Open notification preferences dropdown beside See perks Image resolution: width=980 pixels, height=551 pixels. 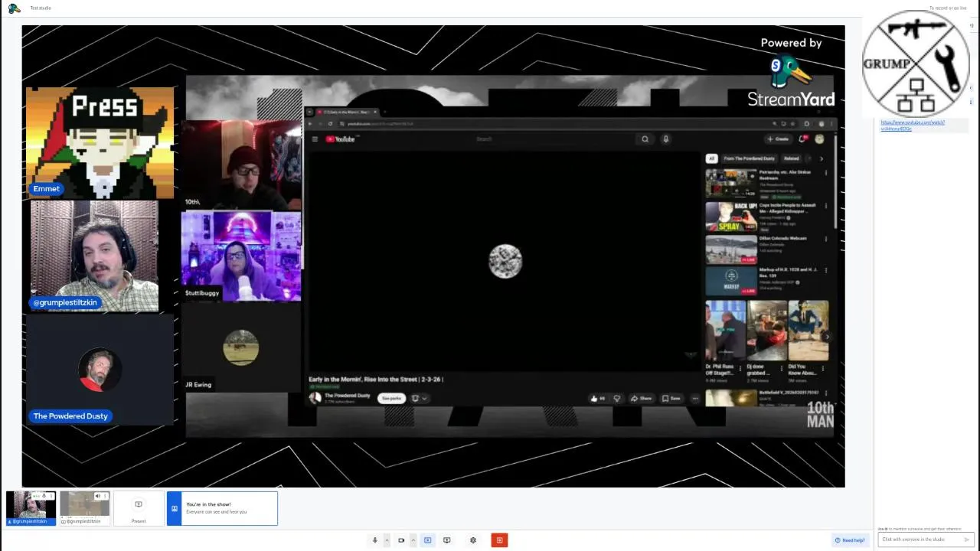[x=419, y=398]
